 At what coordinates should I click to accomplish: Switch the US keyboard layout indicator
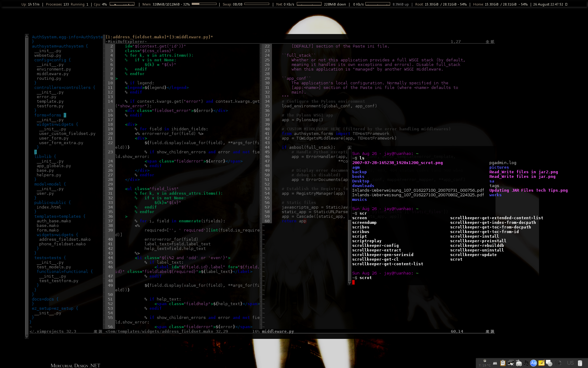570,363
